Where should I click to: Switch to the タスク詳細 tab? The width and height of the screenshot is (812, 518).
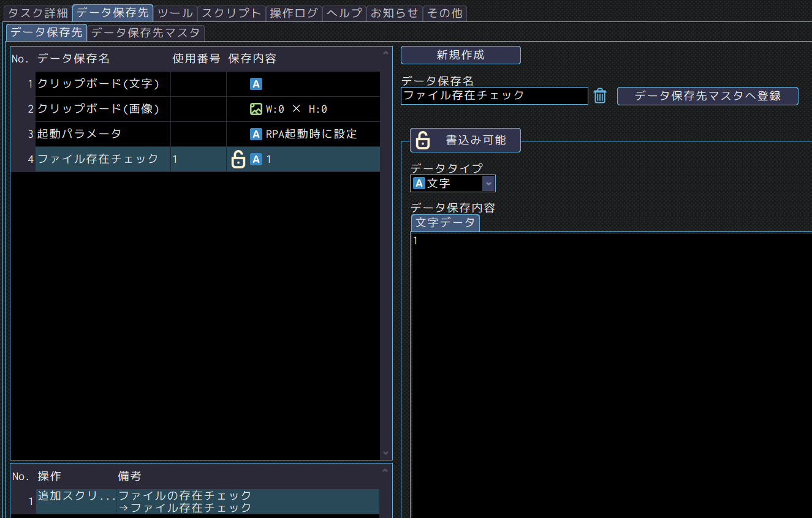(x=37, y=13)
